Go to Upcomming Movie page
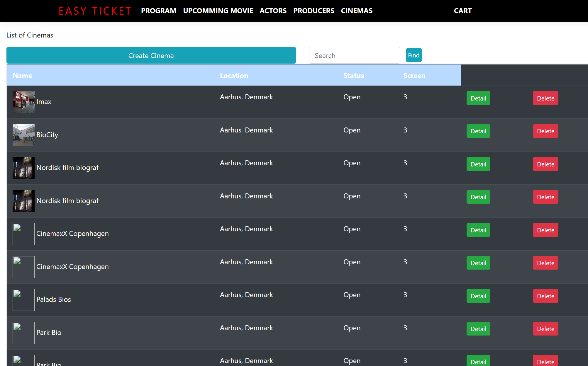 click(218, 11)
